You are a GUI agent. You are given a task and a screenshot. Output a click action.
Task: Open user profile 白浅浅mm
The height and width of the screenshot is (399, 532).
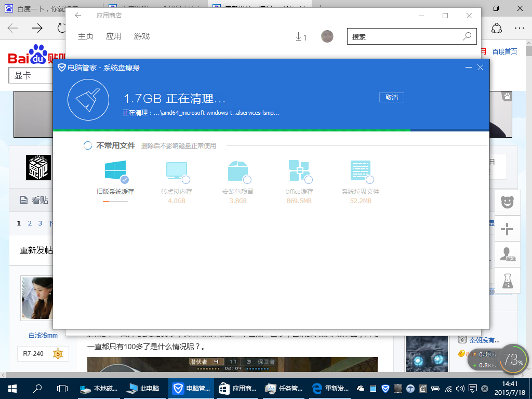click(43, 336)
